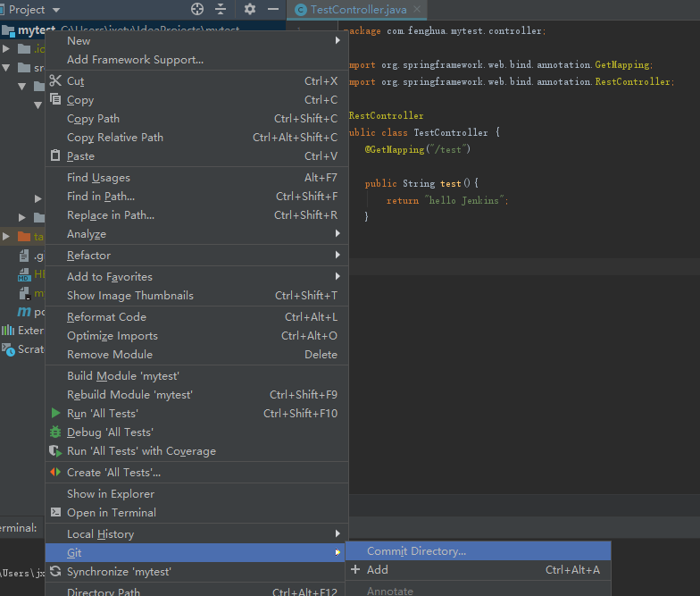
Task: Click Show in Explorer menu entry
Action: [111, 494]
